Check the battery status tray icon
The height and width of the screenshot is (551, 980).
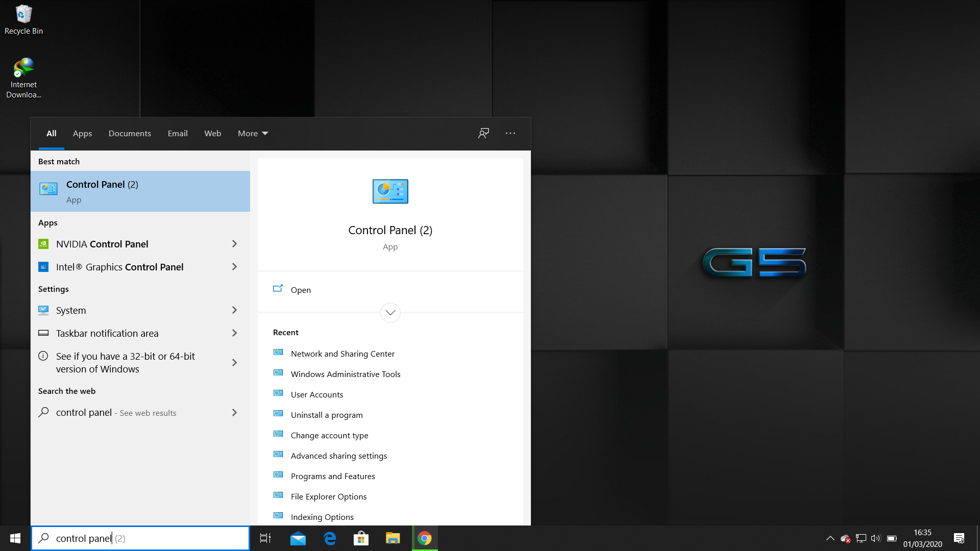click(x=892, y=538)
